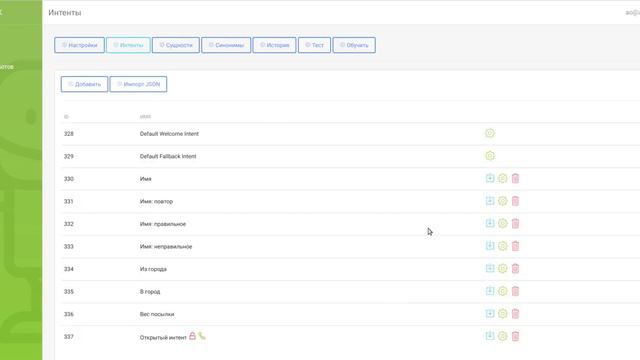Click the Добавить button
The width and height of the screenshot is (640, 360).
(x=84, y=84)
